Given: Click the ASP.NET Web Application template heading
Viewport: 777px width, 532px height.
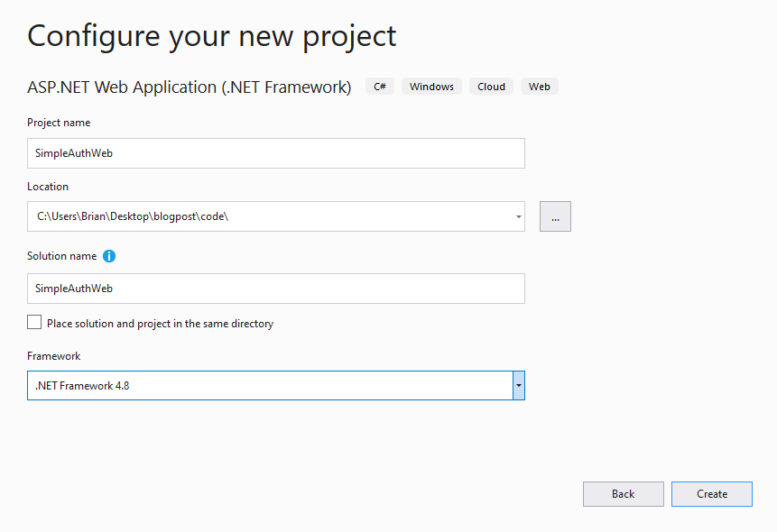Looking at the screenshot, I should [x=190, y=87].
